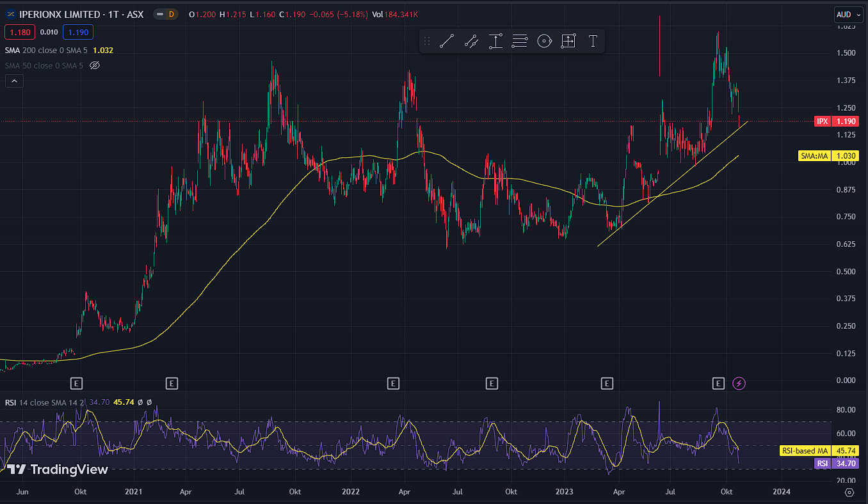The height and width of the screenshot is (504, 868).
Task: Click the drawing toolbar drag handle
Action: pos(427,42)
